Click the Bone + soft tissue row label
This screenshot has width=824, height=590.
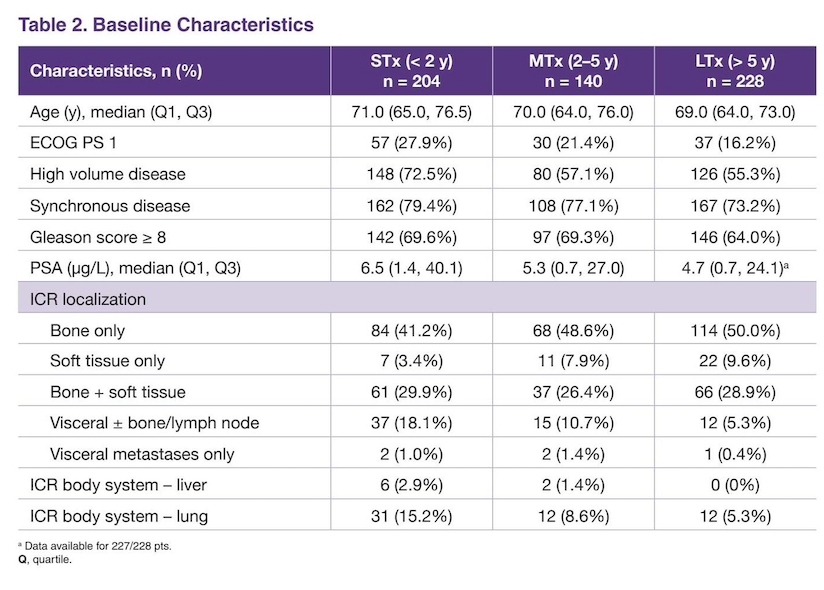[x=118, y=392]
